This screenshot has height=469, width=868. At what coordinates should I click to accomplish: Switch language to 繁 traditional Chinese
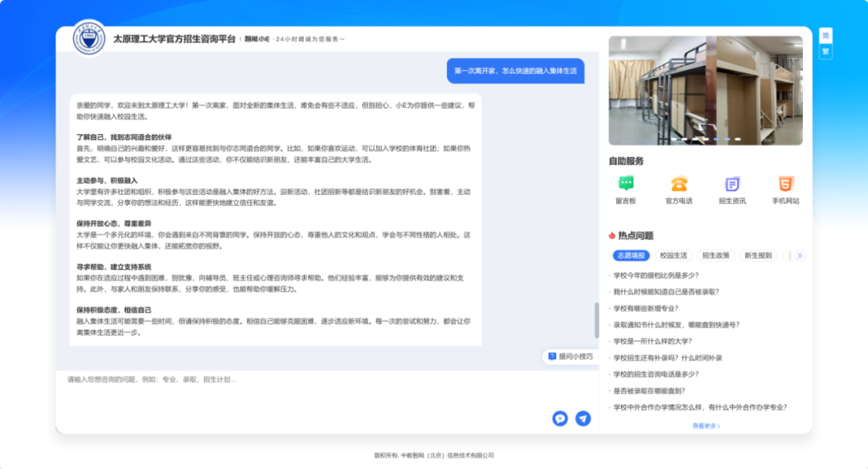(825, 52)
